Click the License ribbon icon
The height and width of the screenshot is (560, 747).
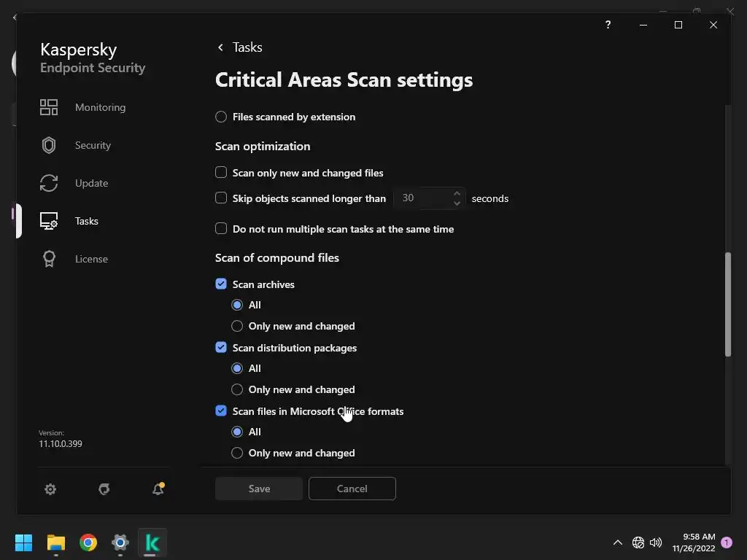[49, 259]
